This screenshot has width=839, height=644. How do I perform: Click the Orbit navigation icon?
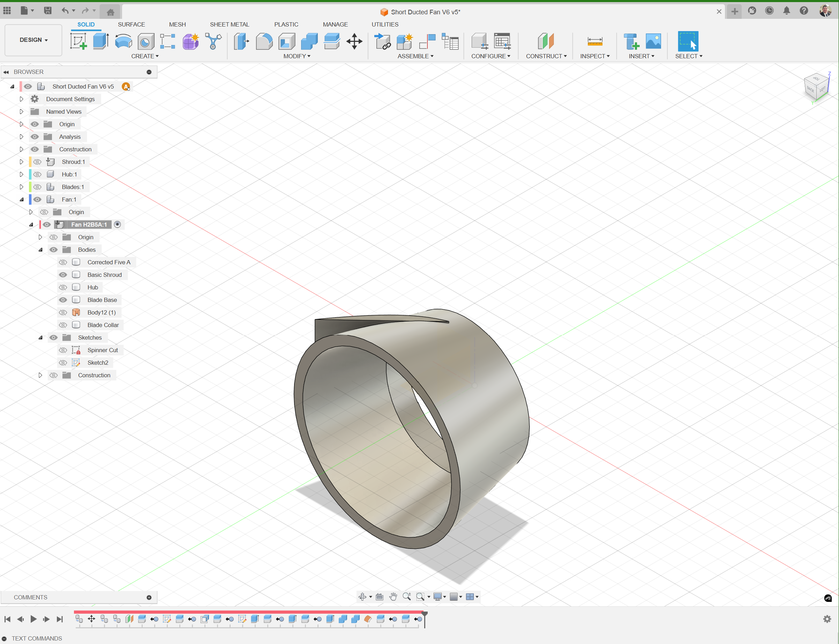[x=362, y=597]
